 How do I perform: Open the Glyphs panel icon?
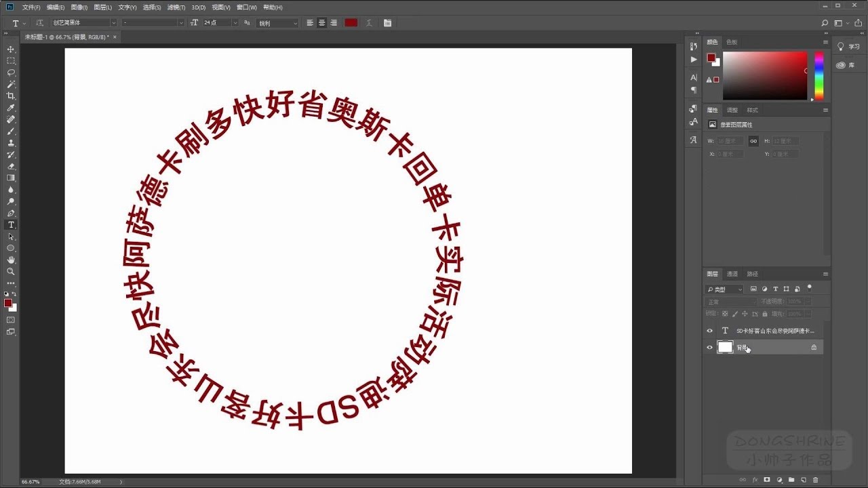coord(693,140)
